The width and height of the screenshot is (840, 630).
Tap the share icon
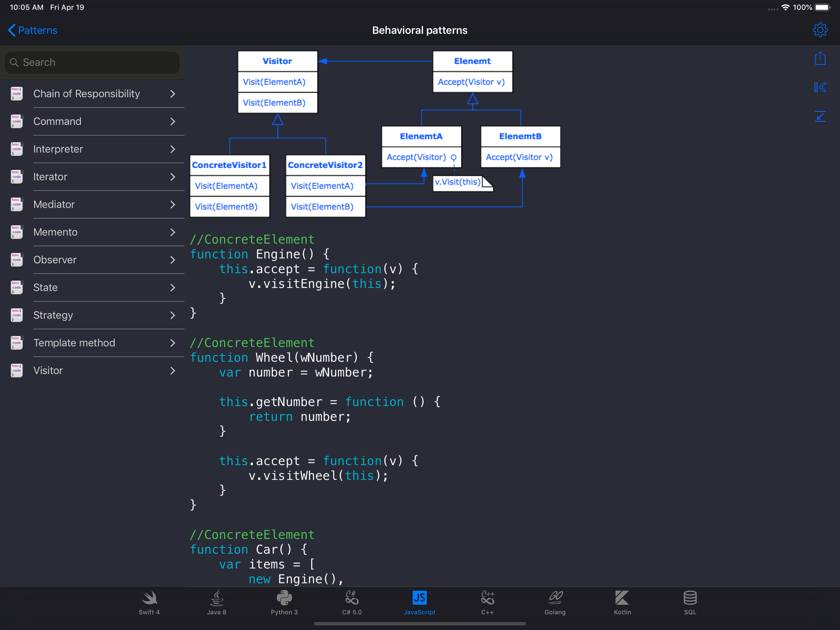(x=820, y=58)
